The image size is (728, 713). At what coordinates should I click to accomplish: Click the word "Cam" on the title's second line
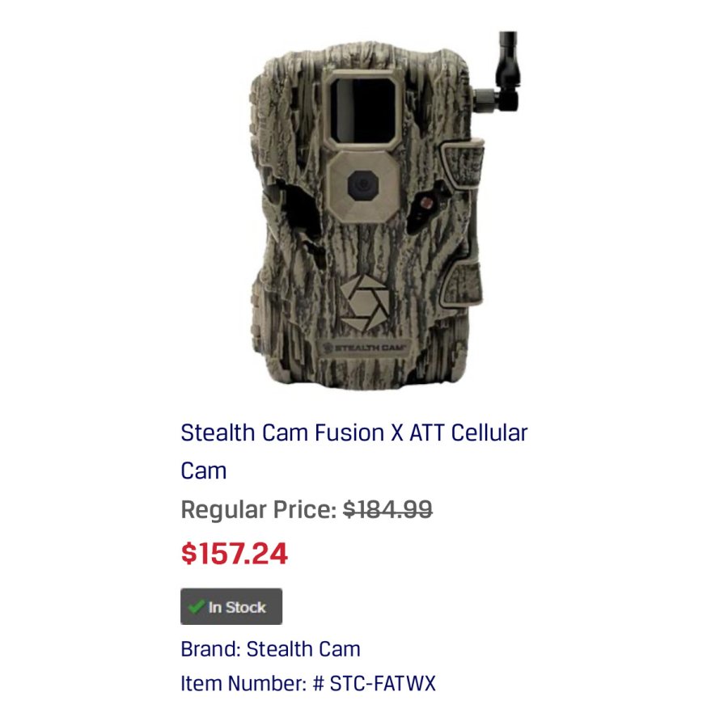[204, 470]
